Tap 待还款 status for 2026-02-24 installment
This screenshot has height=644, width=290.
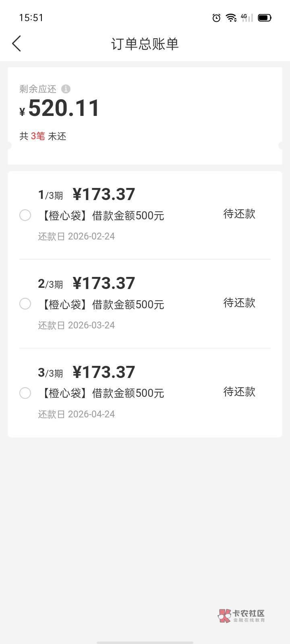click(239, 214)
